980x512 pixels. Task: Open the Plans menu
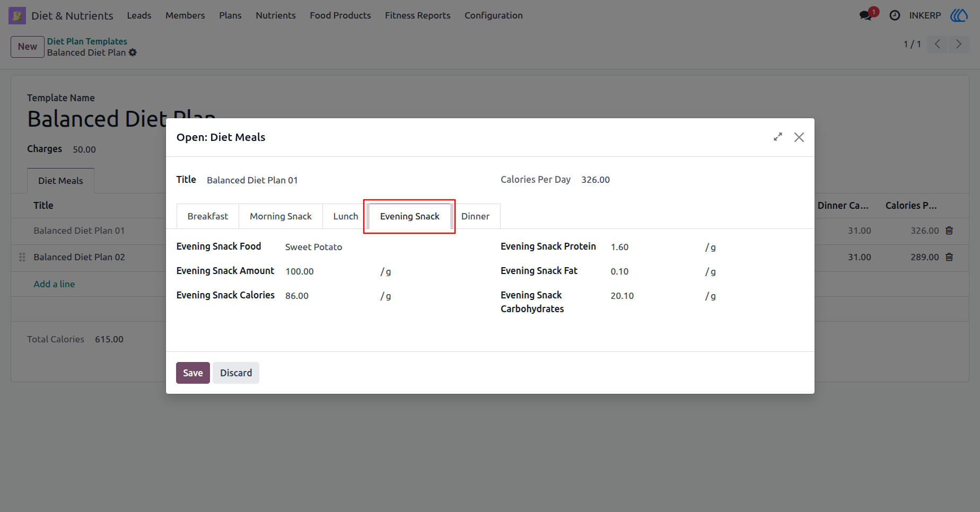pos(230,15)
